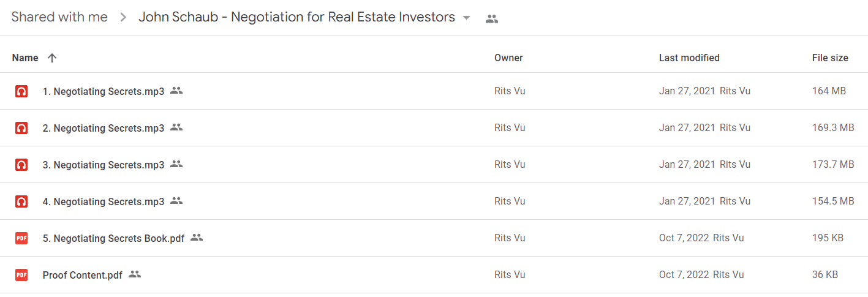This screenshot has width=868, height=297.
Task: Click PDF icon of Proof Content file
Action: (21, 275)
